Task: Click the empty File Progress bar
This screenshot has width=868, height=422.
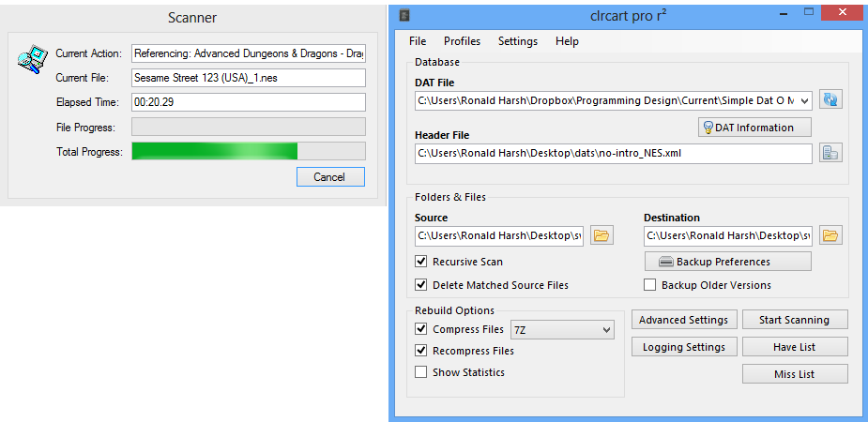Action: point(249,127)
